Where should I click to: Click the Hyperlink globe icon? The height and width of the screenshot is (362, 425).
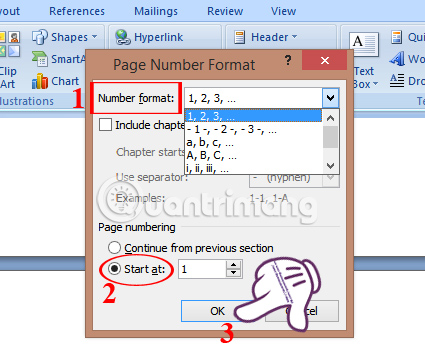coord(123,37)
